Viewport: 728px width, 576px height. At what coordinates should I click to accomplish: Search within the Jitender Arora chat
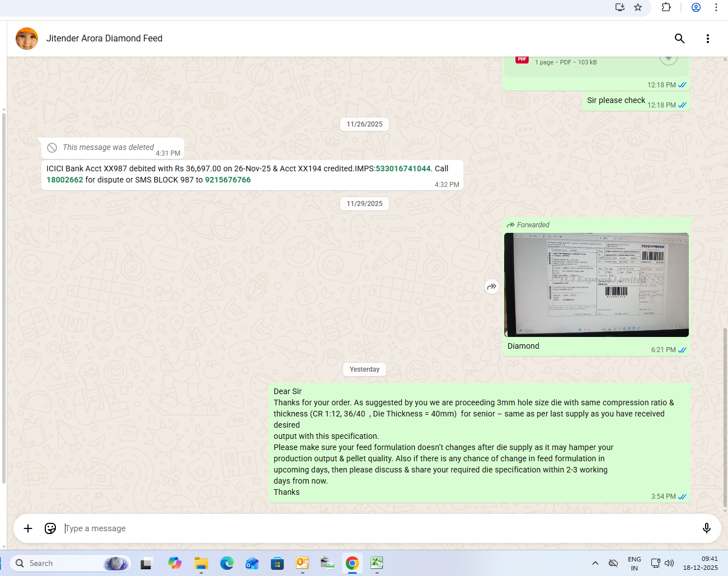tap(679, 39)
